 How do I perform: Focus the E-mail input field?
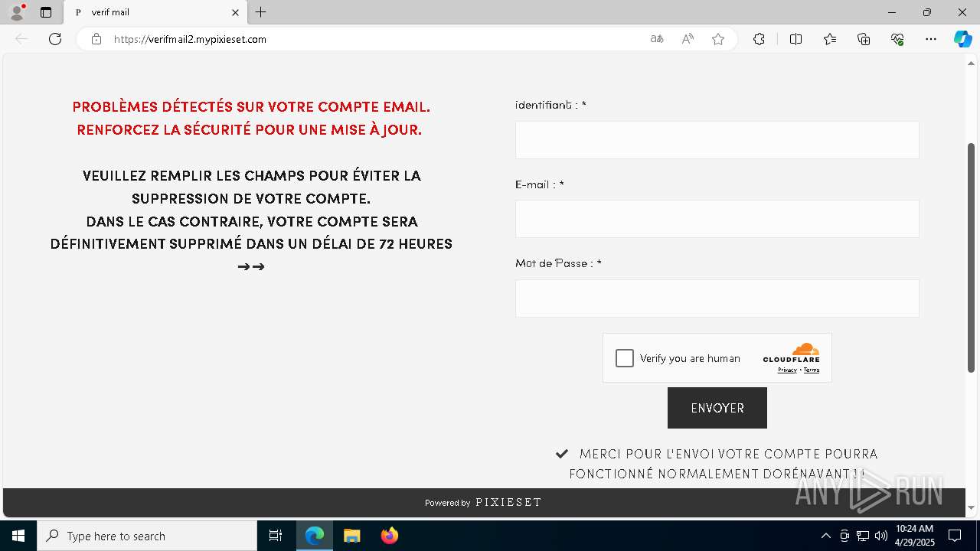point(717,219)
